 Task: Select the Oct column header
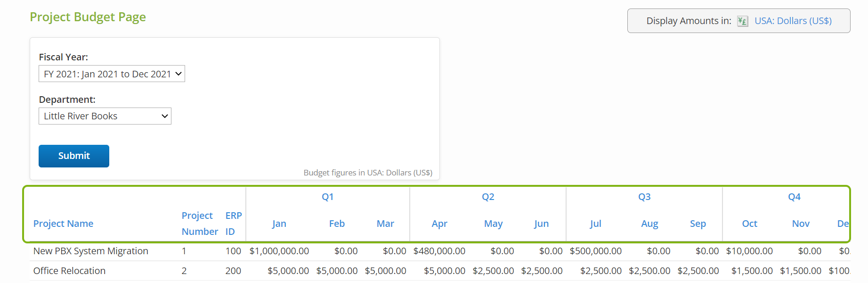tap(749, 224)
